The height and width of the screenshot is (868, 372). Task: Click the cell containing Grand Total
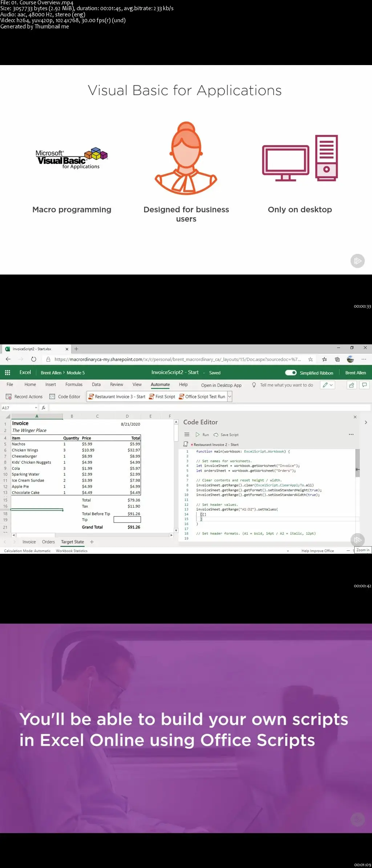point(97,527)
